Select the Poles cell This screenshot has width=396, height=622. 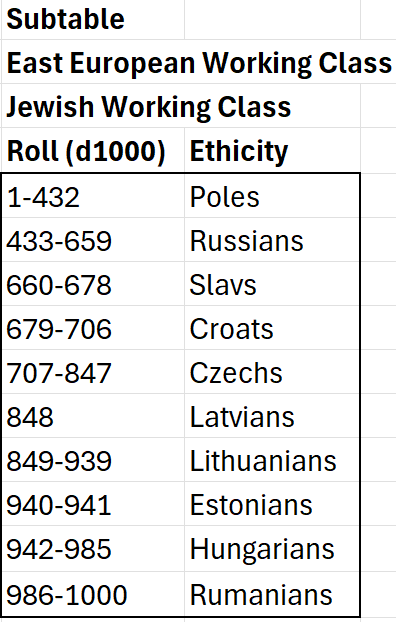click(272, 196)
